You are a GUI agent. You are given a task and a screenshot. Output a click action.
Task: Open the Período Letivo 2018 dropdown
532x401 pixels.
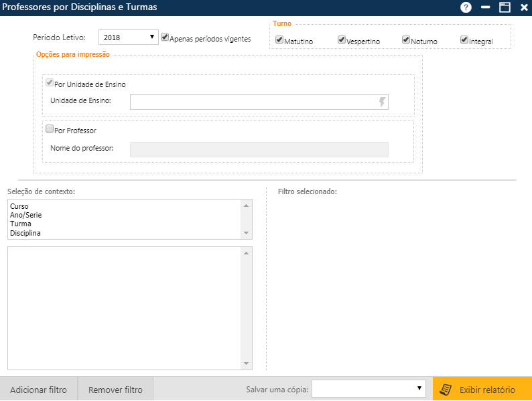click(128, 37)
